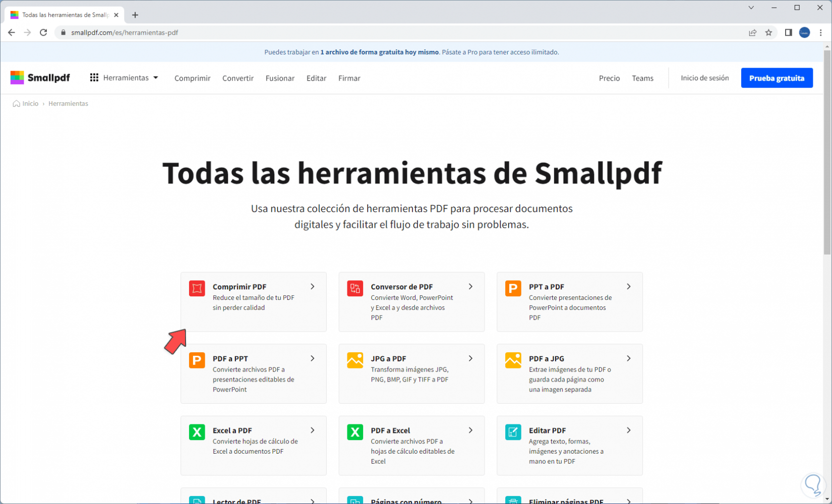Expand the PDF a PPT card arrow
Image resolution: width=832 pixels, height=504 pixels.
tap(313, 358)
